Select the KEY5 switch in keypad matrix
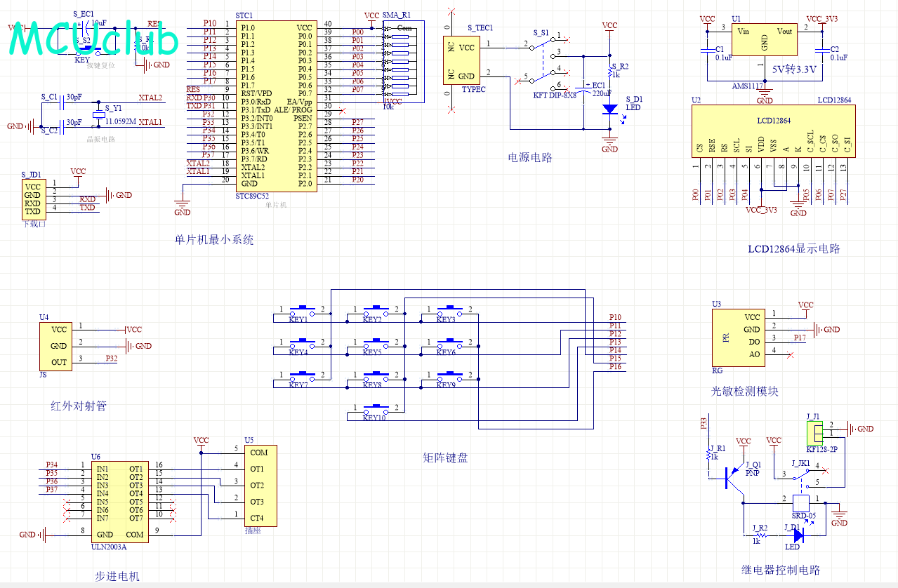 (x=376, y=342)
